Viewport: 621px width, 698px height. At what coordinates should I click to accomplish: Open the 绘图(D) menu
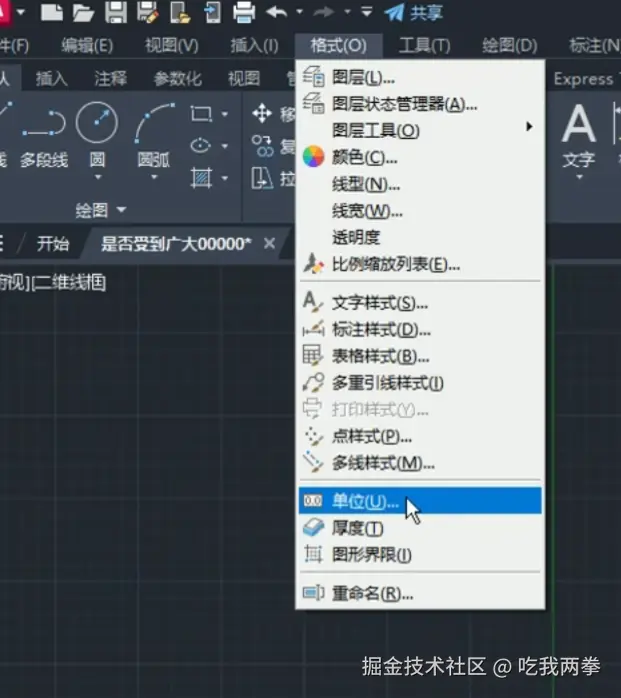click(510, 45)
